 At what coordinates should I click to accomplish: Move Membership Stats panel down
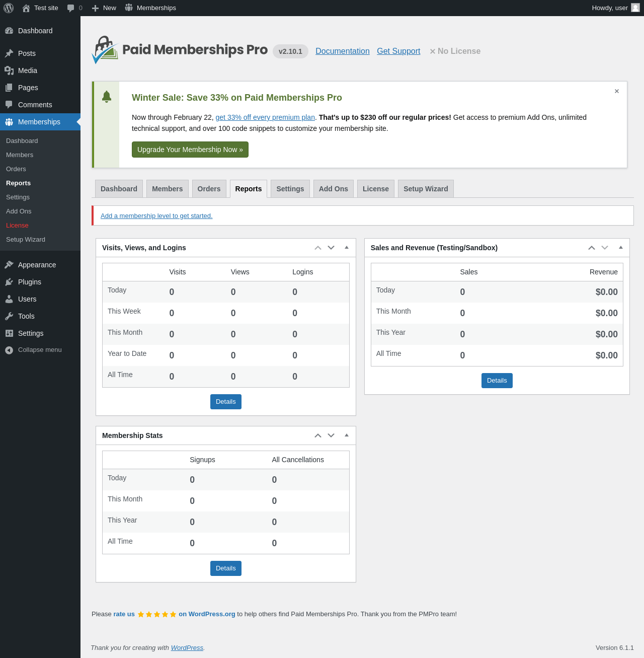[x=331, y=435]
